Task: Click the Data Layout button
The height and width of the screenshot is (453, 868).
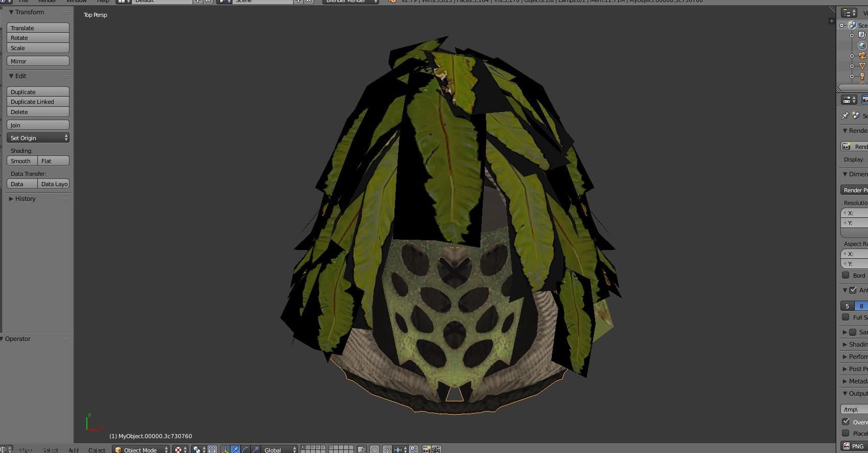Action: point(54,184)
